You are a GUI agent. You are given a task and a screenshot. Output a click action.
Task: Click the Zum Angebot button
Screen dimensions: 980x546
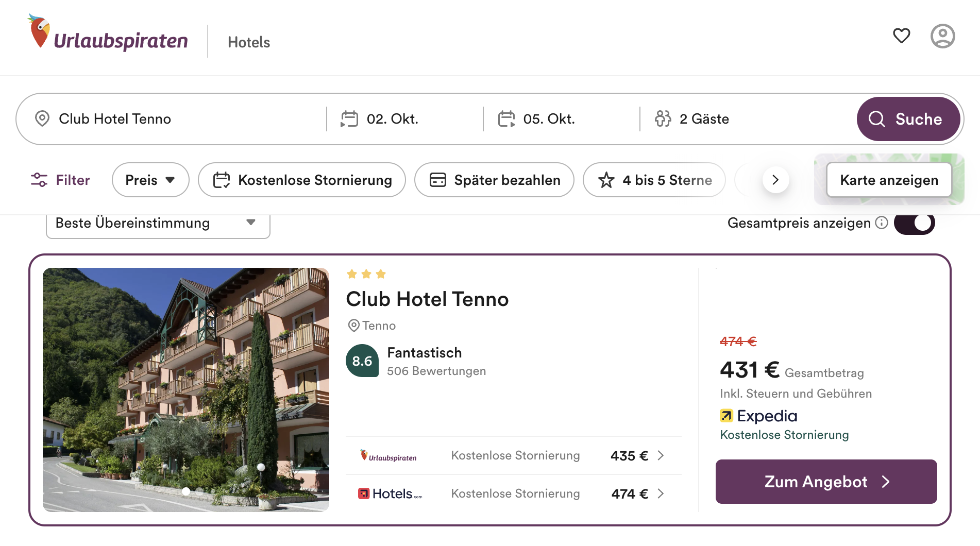(826, 482)
